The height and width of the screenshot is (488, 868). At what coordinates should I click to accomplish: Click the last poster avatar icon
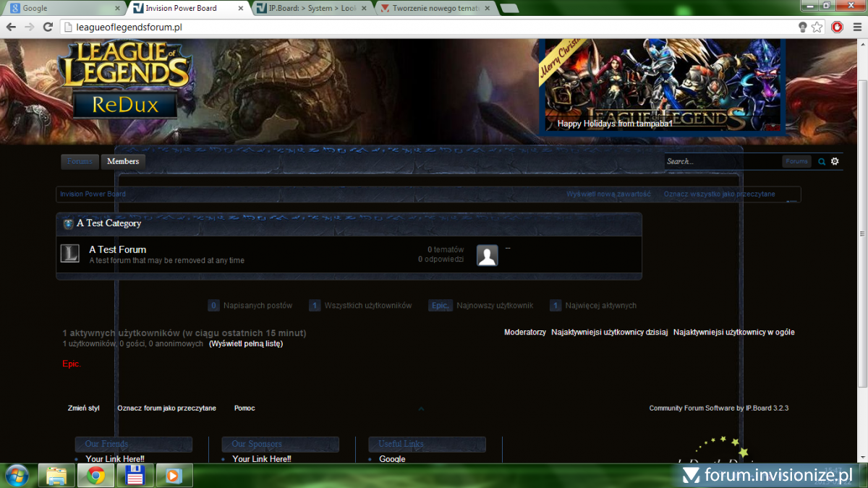point(488,255)
